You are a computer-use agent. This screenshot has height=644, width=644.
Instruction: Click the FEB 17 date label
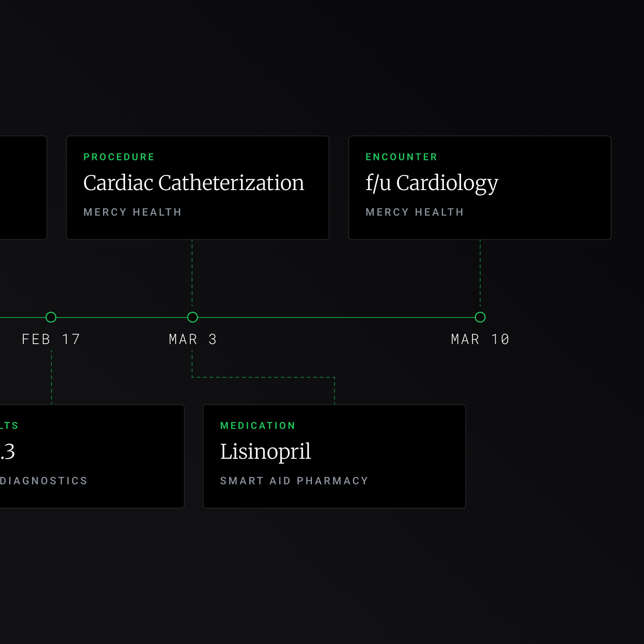(x=51, y=339)
